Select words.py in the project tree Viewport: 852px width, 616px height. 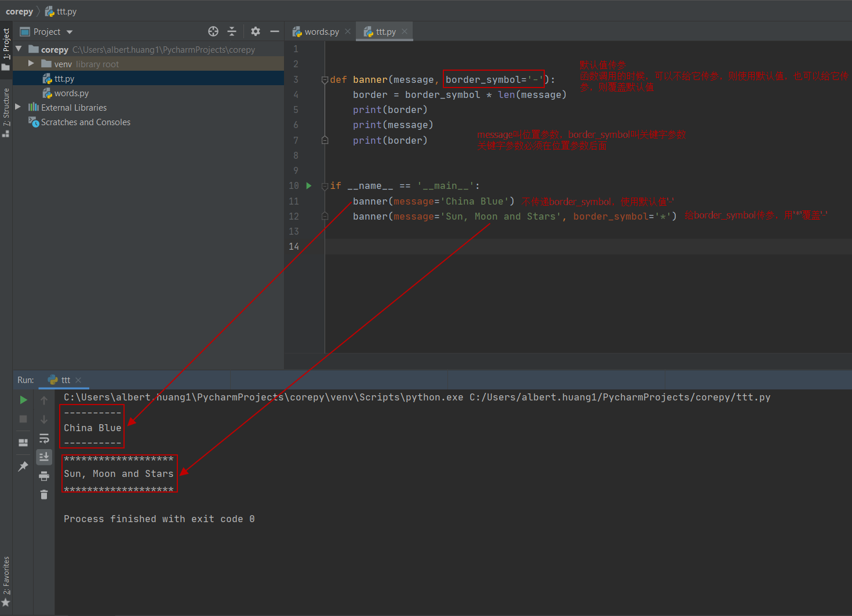pyautogui.click(x=148, y=93)
